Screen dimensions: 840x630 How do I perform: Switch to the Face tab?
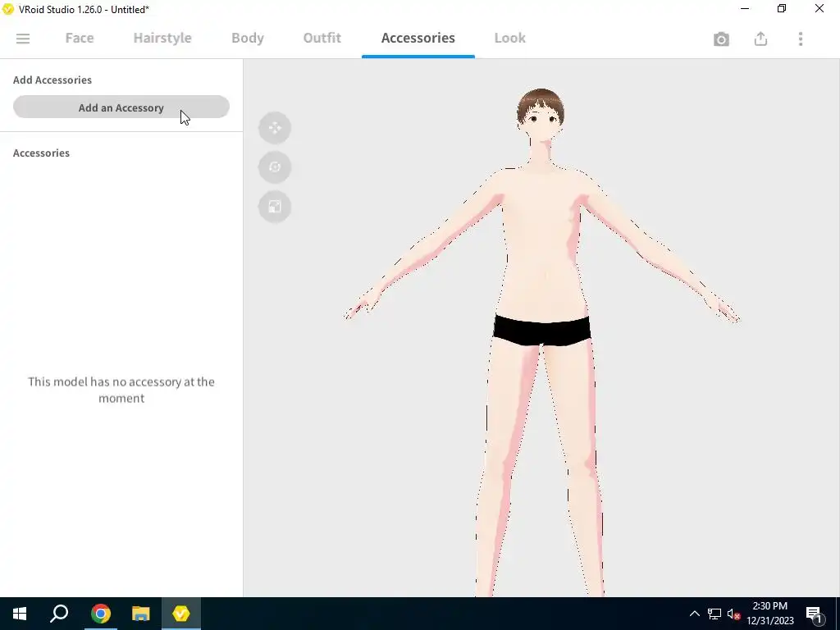click(80, 38)
